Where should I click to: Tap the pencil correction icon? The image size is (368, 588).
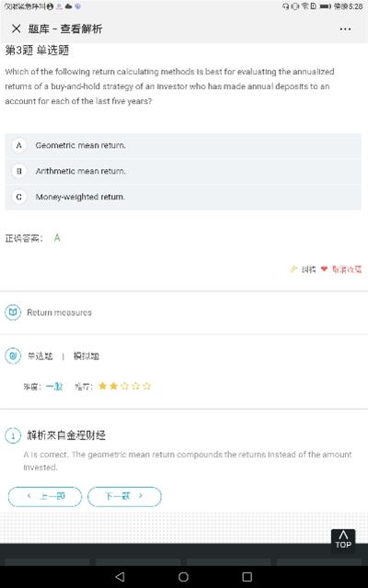293,269
